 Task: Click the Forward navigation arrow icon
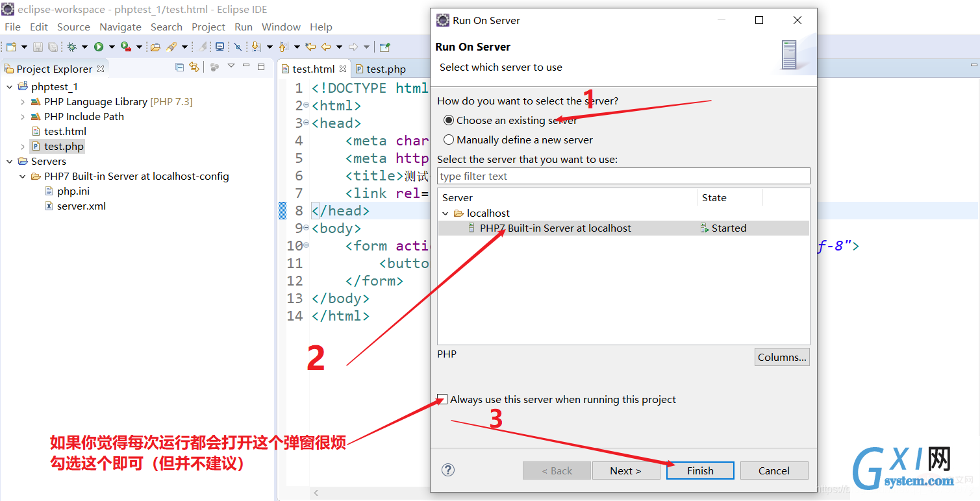coord(353,47)
